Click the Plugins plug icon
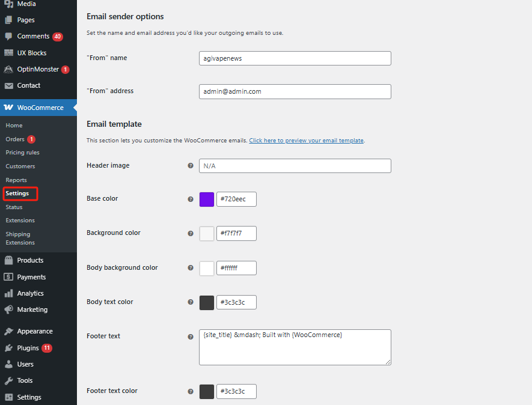The image size is (532, 405). (8, 348)
